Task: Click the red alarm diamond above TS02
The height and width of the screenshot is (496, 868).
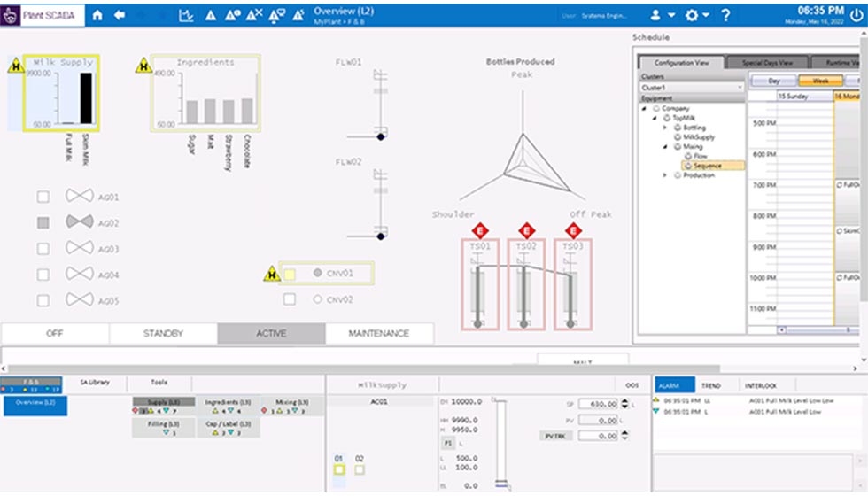Action: pos(527,229)
